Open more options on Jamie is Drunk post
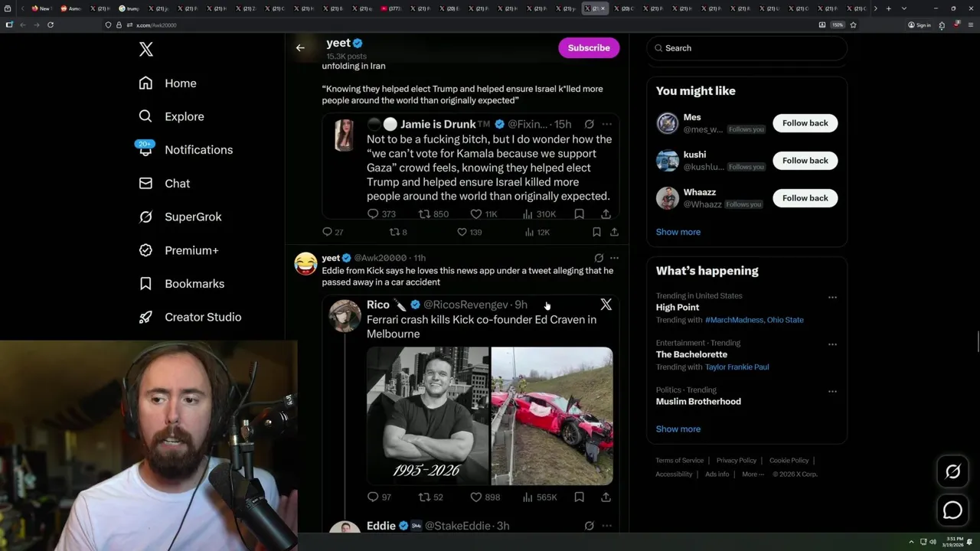This screenshot has height=551, width=980. [x=606, y=124]
